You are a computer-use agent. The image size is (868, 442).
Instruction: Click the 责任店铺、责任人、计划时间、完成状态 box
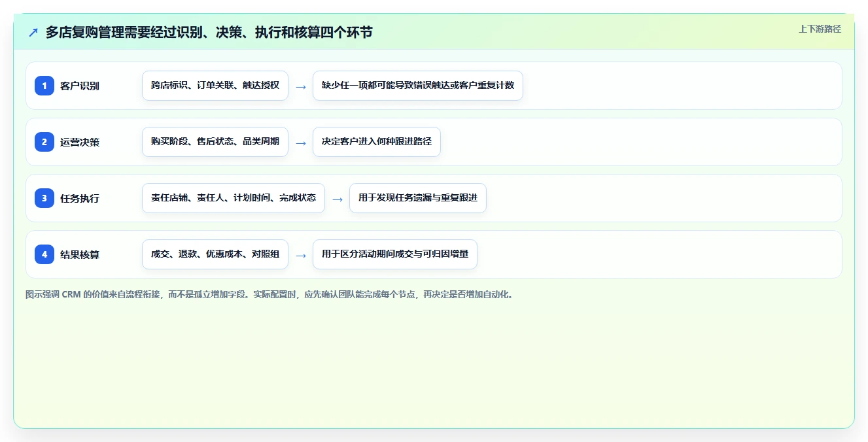[x=234, y=198]
